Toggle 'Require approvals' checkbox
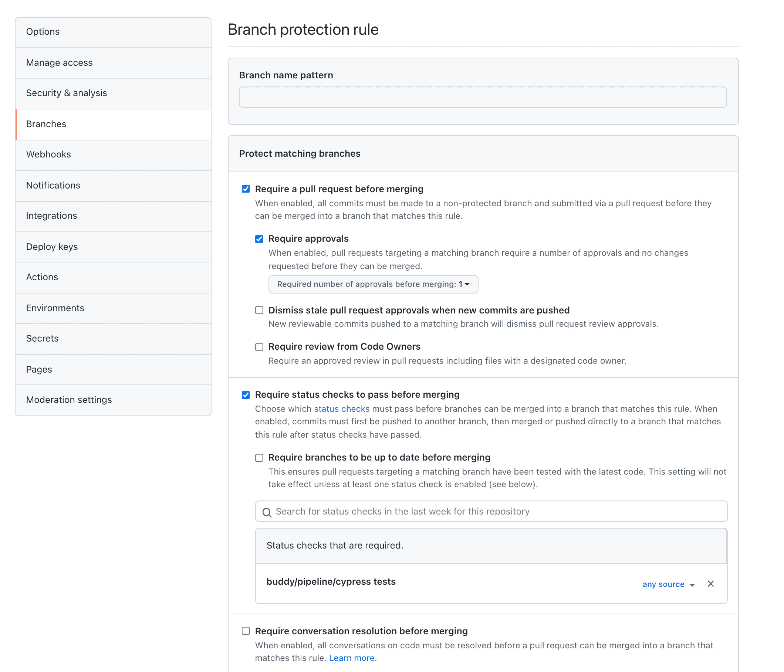This screenshot has width=784, height=672. pyautogui.click(x=258, y=239)
